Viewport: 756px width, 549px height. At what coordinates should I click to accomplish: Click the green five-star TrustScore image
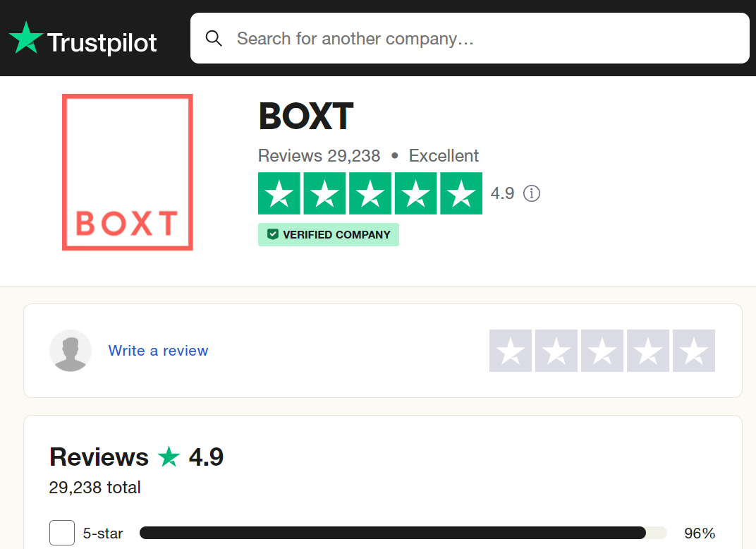click(370, 193)
